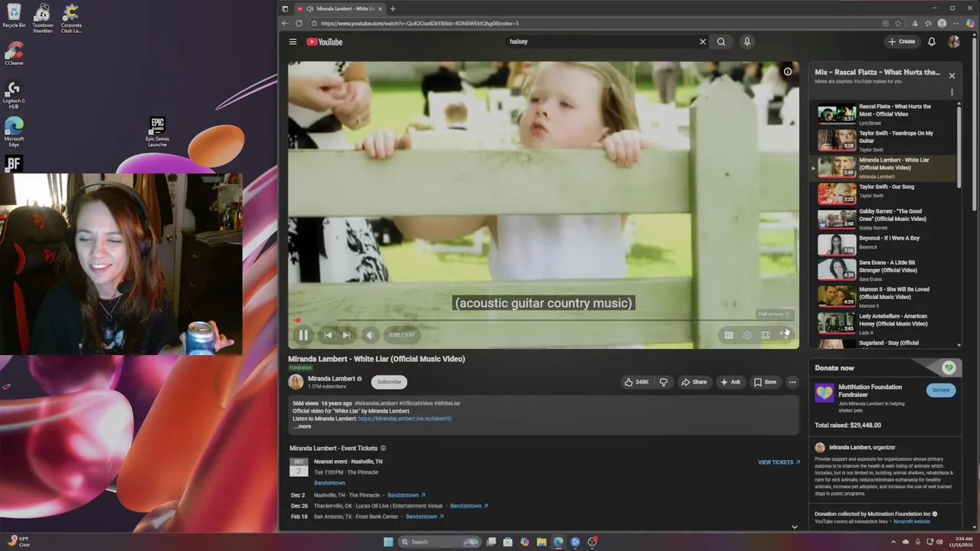Expand the event tickets list chevron
The height and width of the screenshot is (551, 980).
click(794, 527)
